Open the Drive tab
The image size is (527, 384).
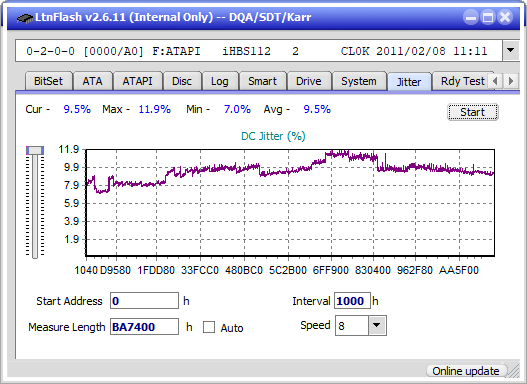point(309,81)
